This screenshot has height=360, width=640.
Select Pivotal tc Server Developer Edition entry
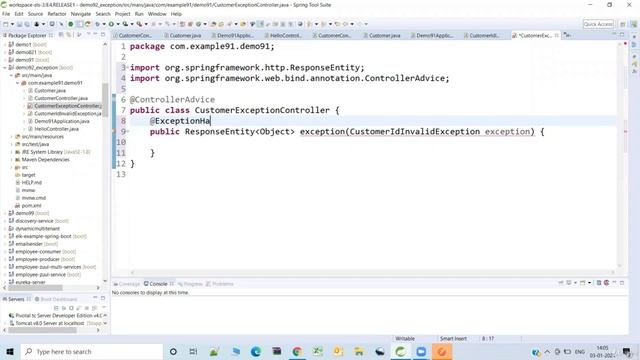pyautogui.click(x=56, y=316)
